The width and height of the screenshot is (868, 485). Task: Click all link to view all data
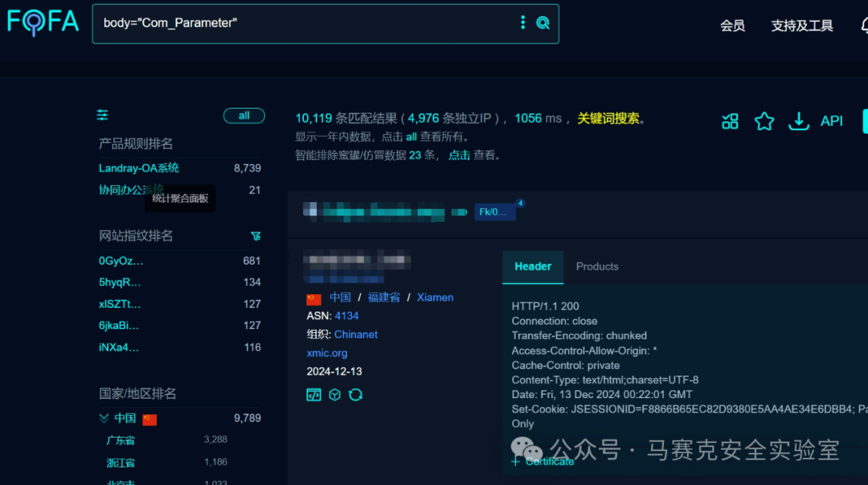point(411,137)
